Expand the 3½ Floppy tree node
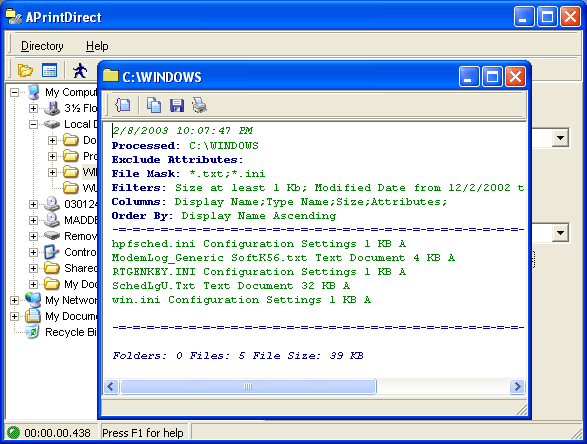587x444 pixels. 33,108
